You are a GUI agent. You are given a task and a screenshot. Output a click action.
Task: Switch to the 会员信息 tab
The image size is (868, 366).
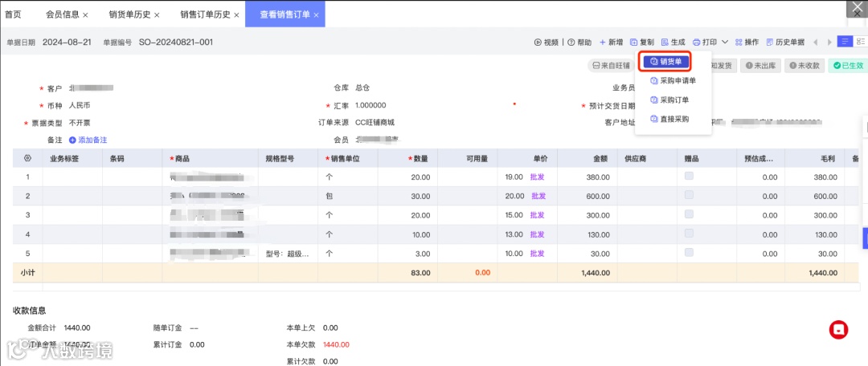click(x=62, y=14)
